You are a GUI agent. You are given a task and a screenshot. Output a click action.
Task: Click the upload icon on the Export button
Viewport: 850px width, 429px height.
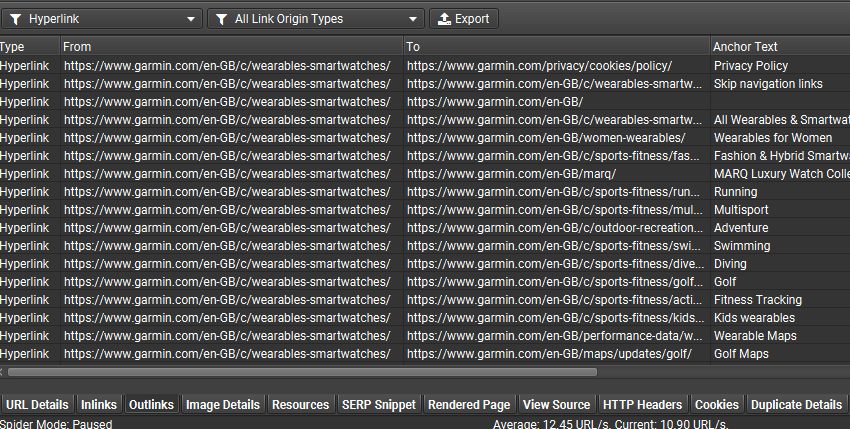(445, 19)
